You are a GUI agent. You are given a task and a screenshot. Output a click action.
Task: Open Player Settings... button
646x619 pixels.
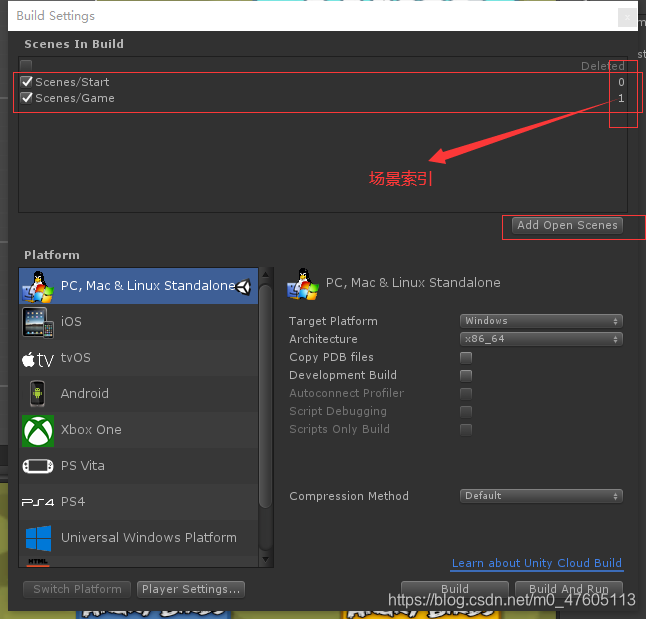coord(191,589)
